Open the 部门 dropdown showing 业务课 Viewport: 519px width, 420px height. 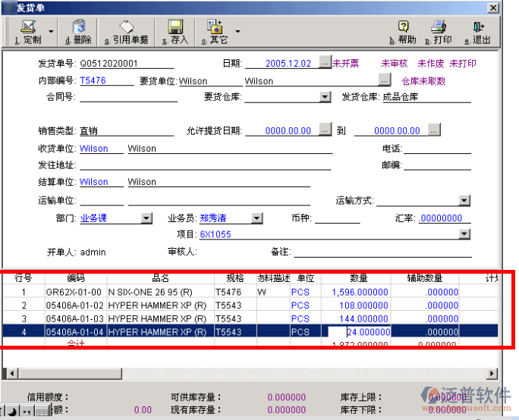(x=146, y=218)
